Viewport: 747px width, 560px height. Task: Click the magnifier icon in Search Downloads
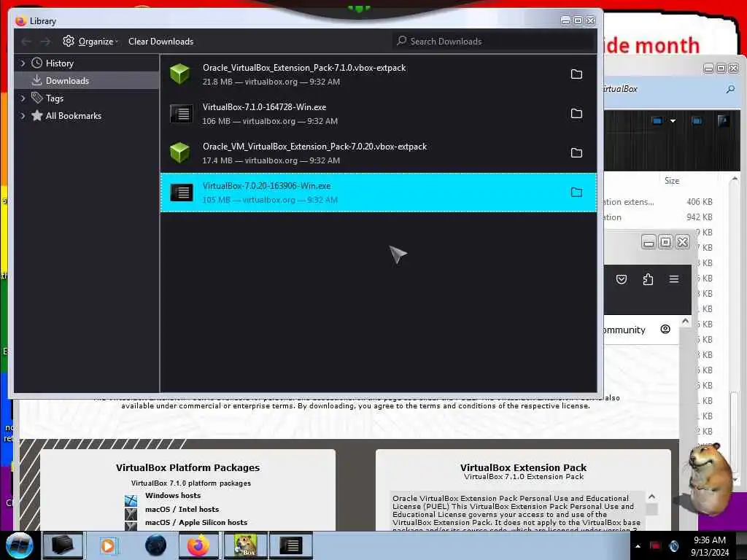click(402, 41)
